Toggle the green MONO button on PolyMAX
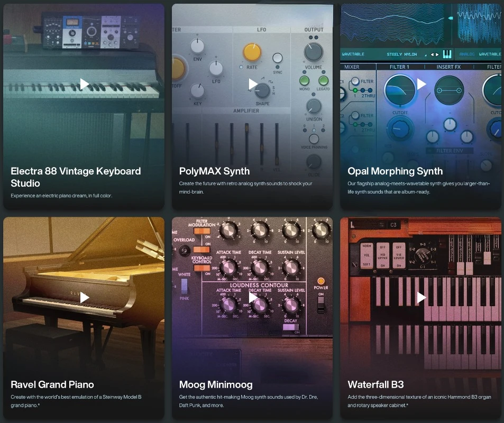 [304, 81]
